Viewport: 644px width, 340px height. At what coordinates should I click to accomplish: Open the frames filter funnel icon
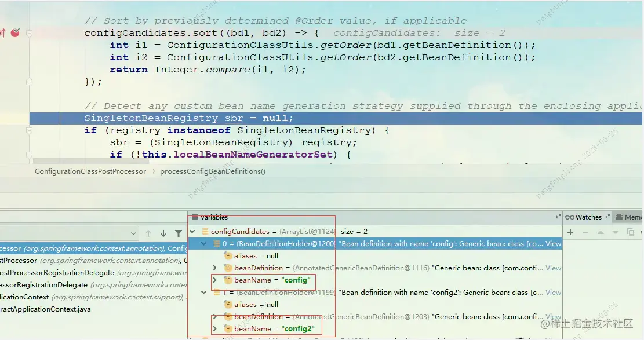click(179, 233)
